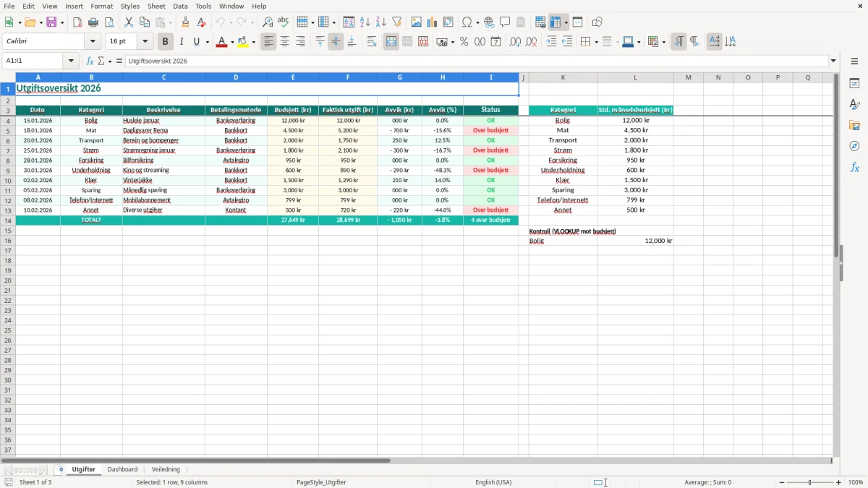The width and height of the screenshot is (868, 488).
Task: Toggle Align Left
Action: click(269, 42)
